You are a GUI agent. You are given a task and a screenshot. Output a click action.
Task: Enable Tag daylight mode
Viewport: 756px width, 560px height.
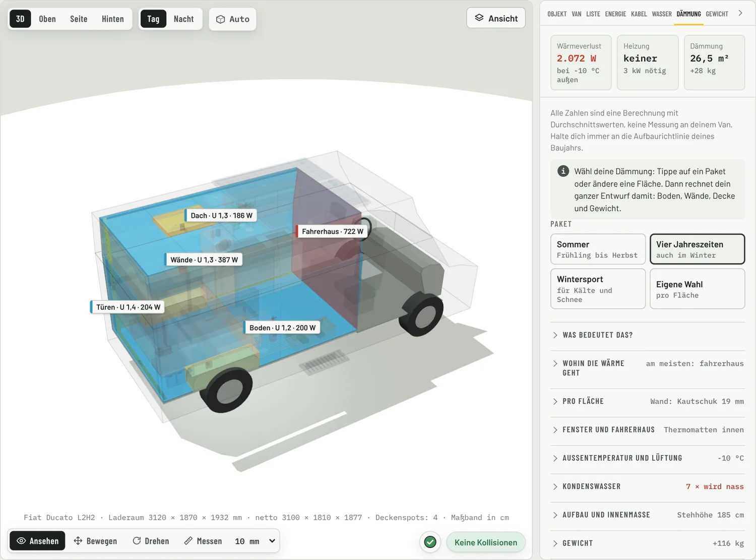pyautogui.click(x=153, y=19)
